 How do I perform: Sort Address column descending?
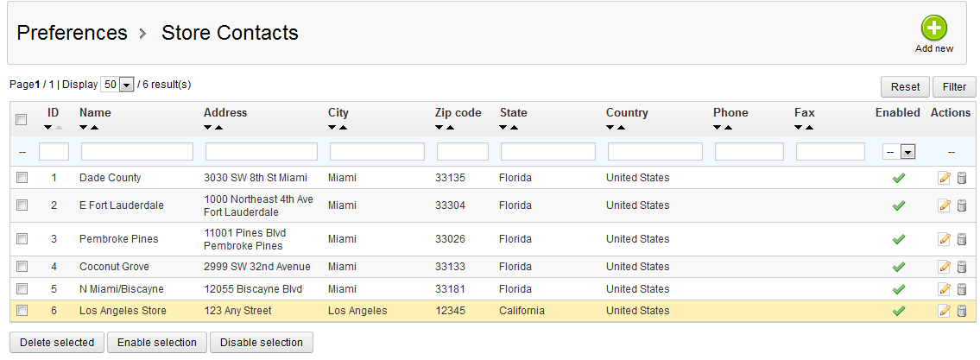208,128
